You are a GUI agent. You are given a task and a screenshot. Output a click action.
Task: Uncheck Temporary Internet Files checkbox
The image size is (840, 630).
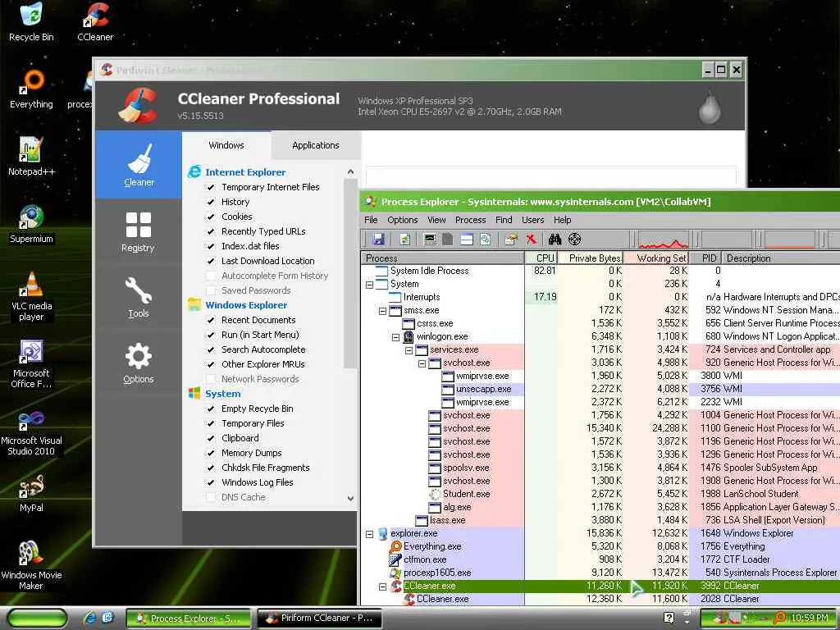[x=211, y=188]
